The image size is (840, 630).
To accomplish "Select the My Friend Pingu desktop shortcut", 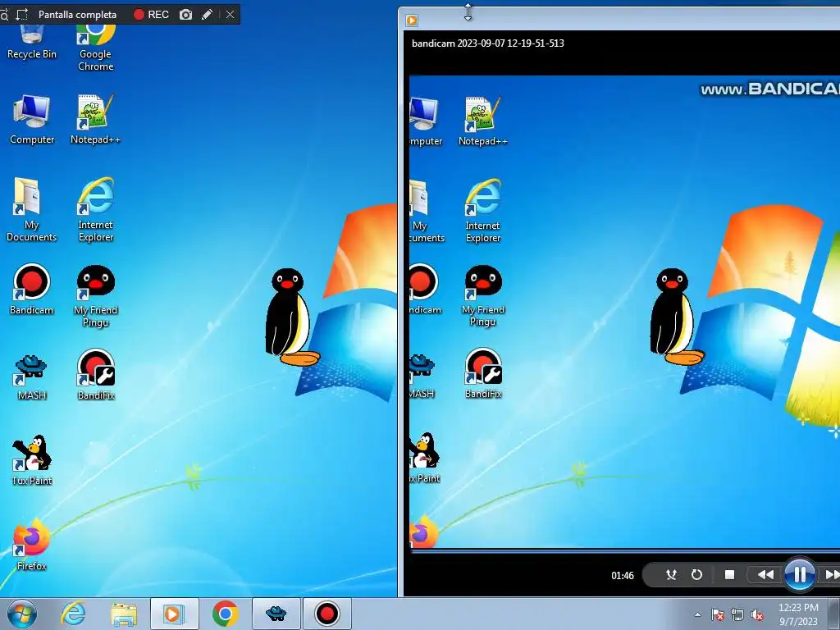I will pos(96,295).
